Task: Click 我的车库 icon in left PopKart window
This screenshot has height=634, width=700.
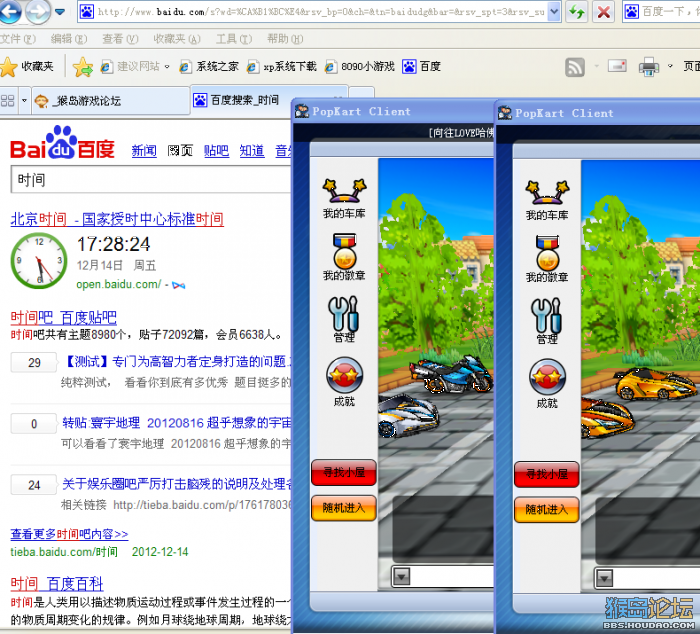Action: (x=344, y=199)
